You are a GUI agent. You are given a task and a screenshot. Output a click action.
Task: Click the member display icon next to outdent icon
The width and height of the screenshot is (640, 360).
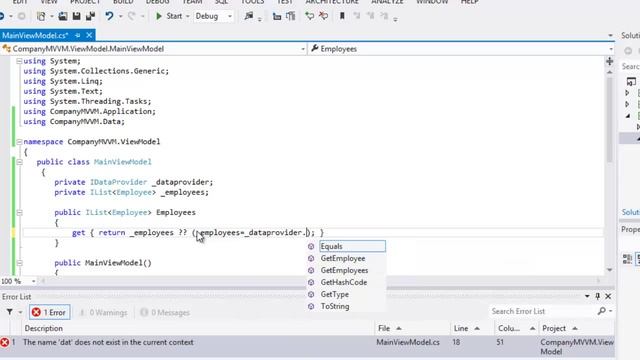click(x=291, y=16)
